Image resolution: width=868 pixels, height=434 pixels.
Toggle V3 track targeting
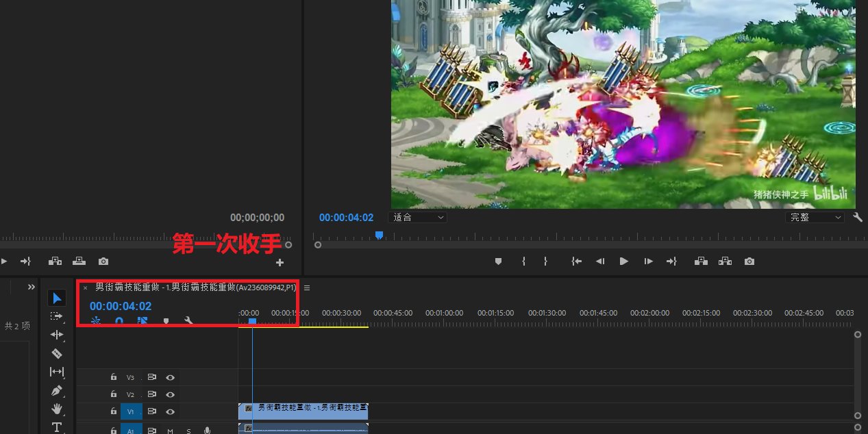(132, 377)
